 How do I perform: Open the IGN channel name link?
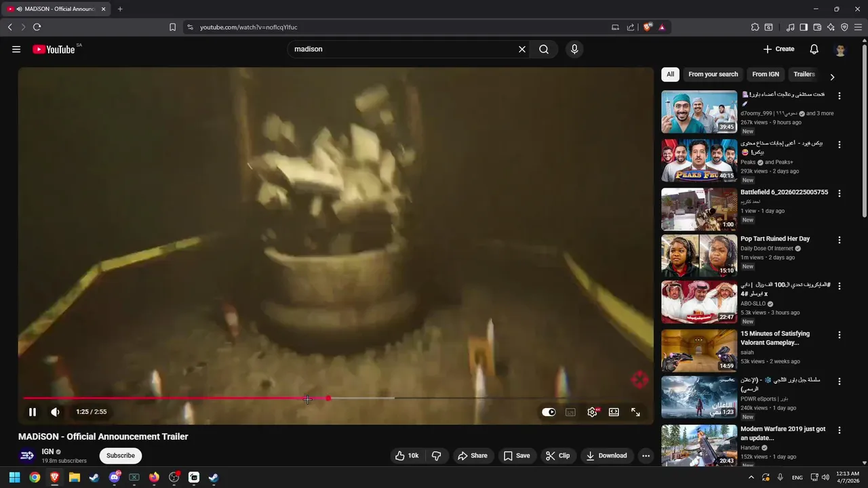tap(47, 451)
